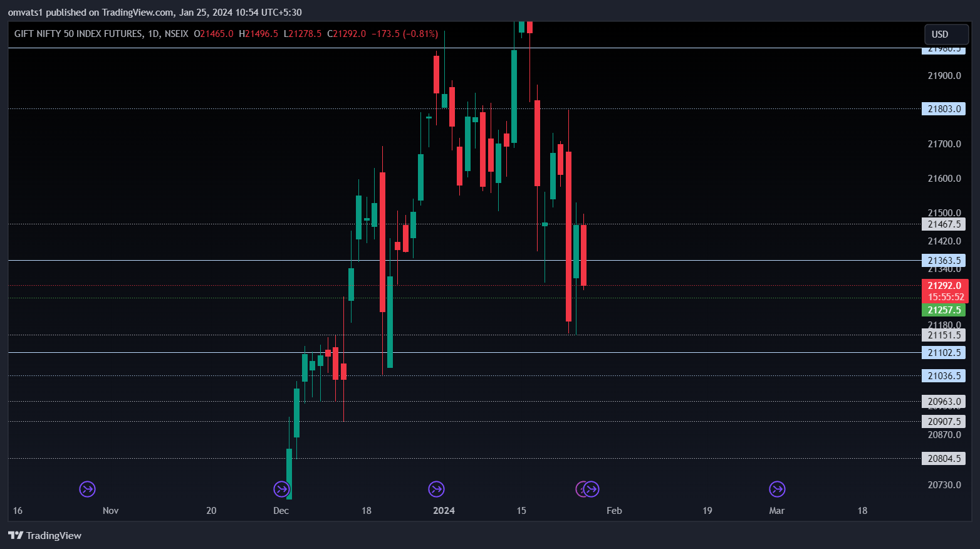The width and height of the screenshot is (980, 549).
Task: Click the Dec label on the time axis
Action: [x=281, y=511]
